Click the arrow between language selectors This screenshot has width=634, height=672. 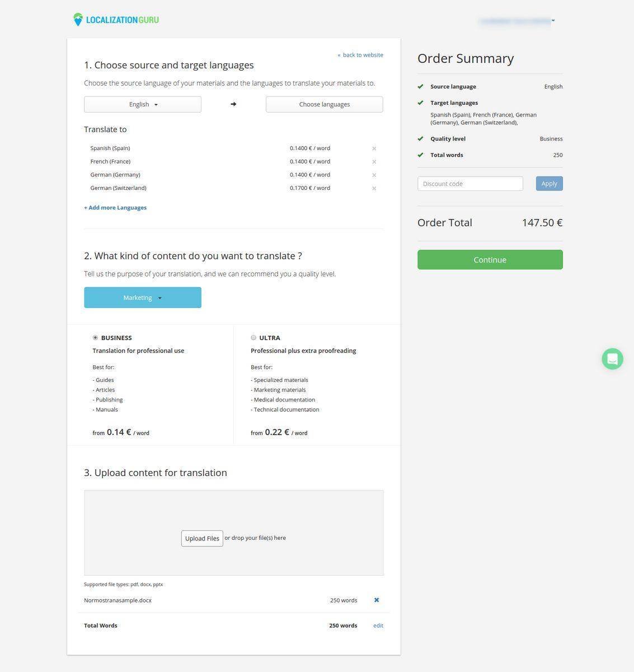(x=233, y=104)
